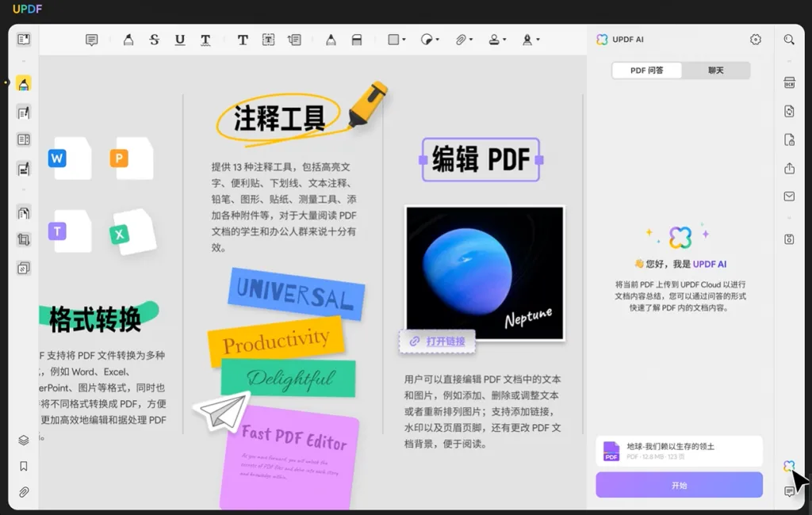Image resolution: width=812 pixels, height=515 pixels.
Task: Select the highlighted Comment mode icon in sidebar
Action: point(23,84)
